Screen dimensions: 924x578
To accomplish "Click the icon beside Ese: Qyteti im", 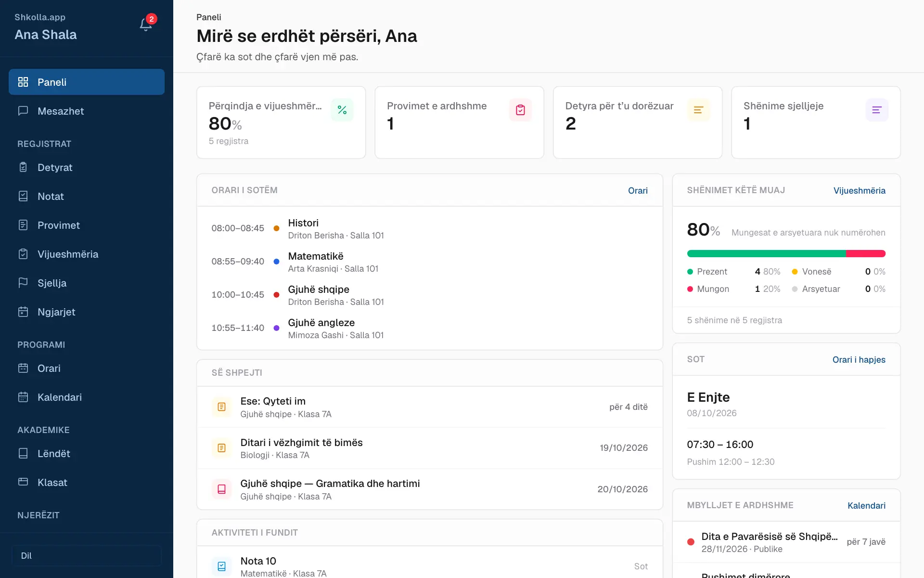I will pyautogui.click(x=221, y=407).
